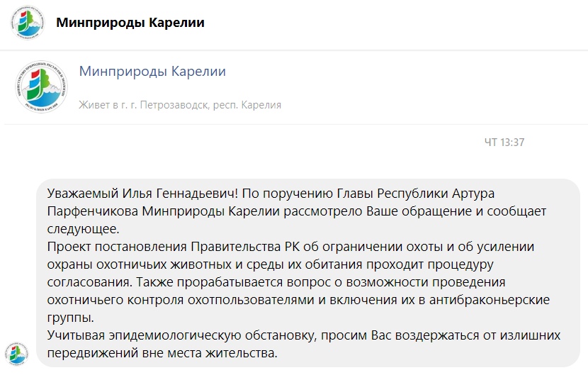Viewport: 588px width, 380px height.
Task: Click the 'Живет в г.' location line
Action: point(106,105)
